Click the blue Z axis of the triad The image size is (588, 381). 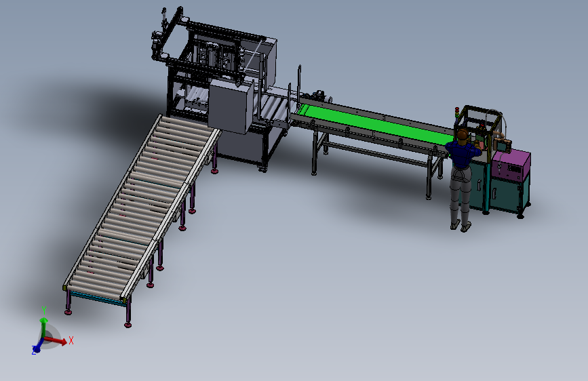(x=37, y=346)
